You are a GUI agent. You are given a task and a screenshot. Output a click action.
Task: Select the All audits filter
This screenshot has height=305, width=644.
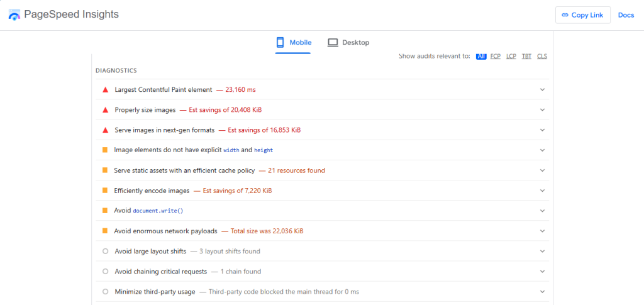tap(481, 56)
